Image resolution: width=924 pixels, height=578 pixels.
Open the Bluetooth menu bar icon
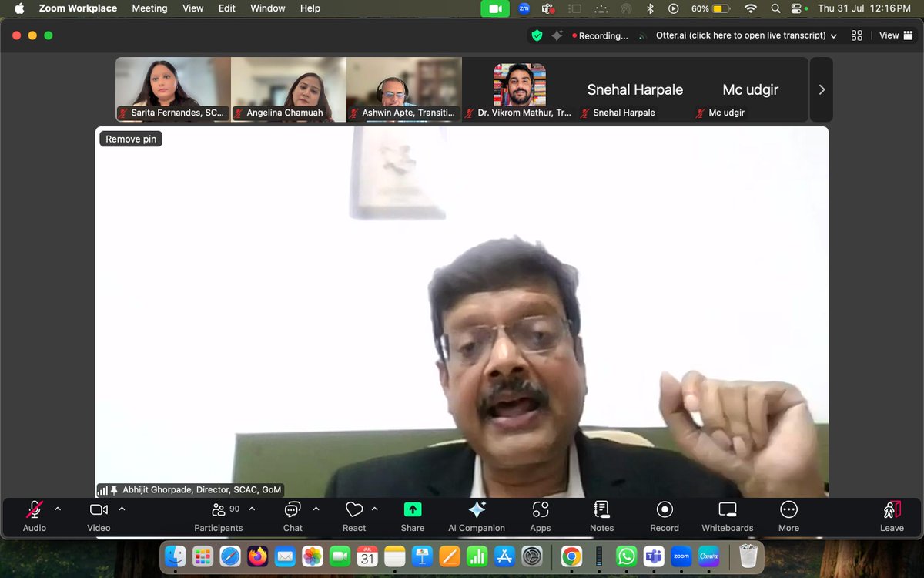point(650,8)
